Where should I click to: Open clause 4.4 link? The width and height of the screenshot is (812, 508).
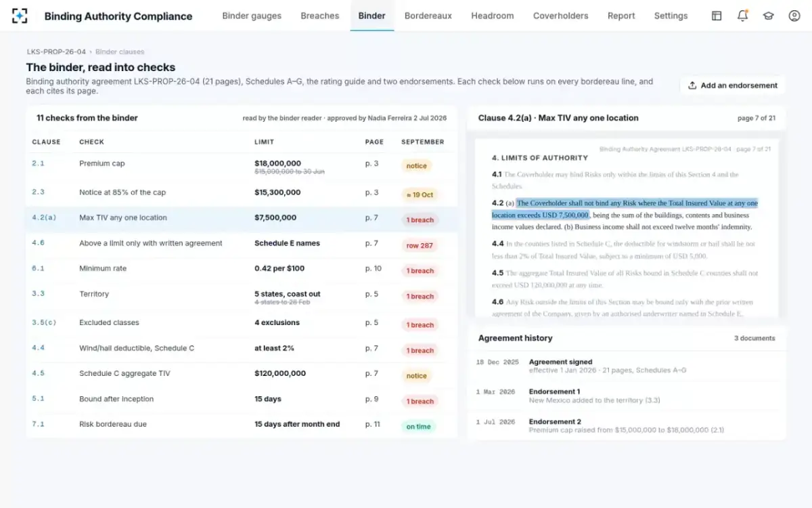coord(38,348)
